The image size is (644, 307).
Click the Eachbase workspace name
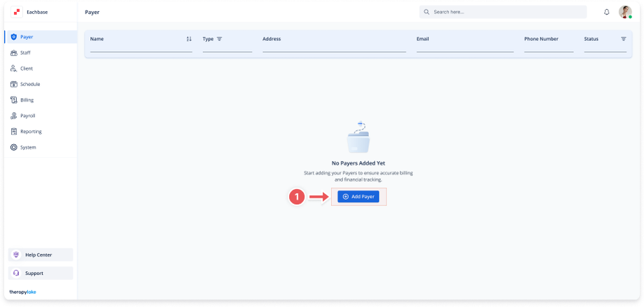point(37,13)
